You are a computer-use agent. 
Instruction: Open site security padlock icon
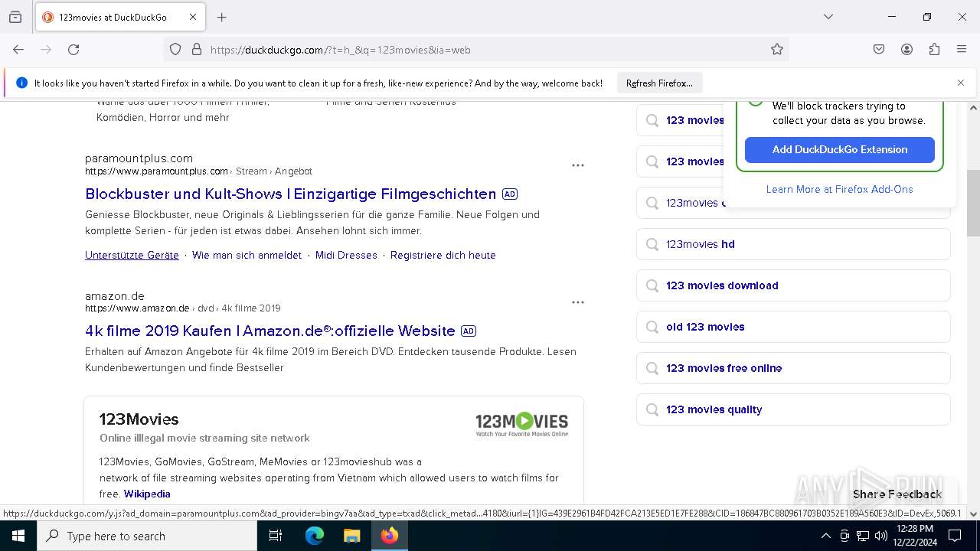pos(197,50)
